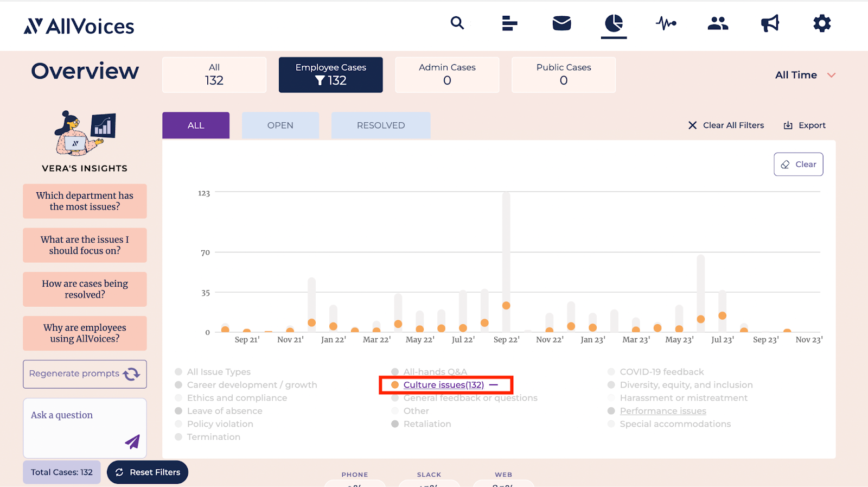Open the pie chart analytics icon
The height and width of the screenshot is (487, 868).
614,23
